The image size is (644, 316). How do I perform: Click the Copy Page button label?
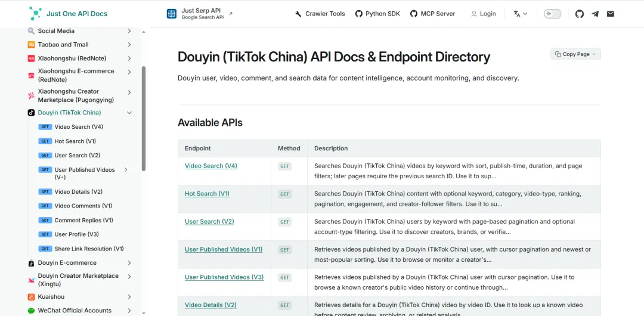[x=576, y=54]
